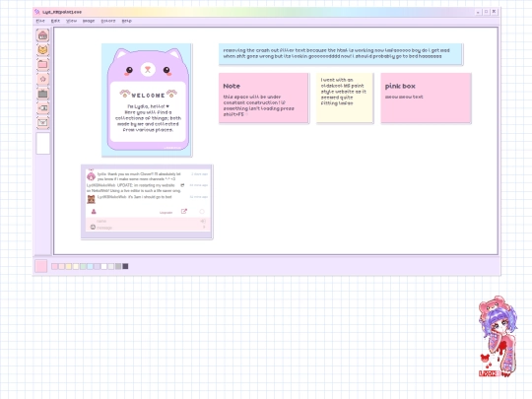Maximize the paint-style window
The height and width of the screenshot is (399, 532).
click(x=487, y=12)
